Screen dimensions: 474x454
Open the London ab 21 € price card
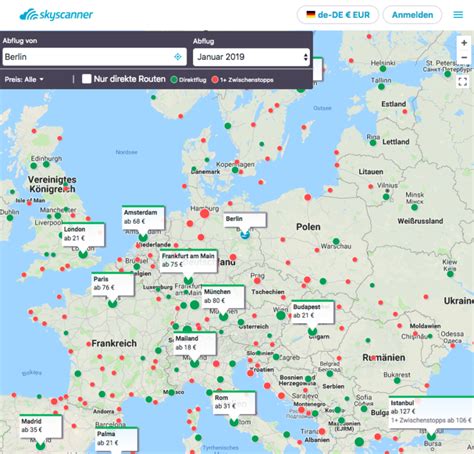point(83,234)
